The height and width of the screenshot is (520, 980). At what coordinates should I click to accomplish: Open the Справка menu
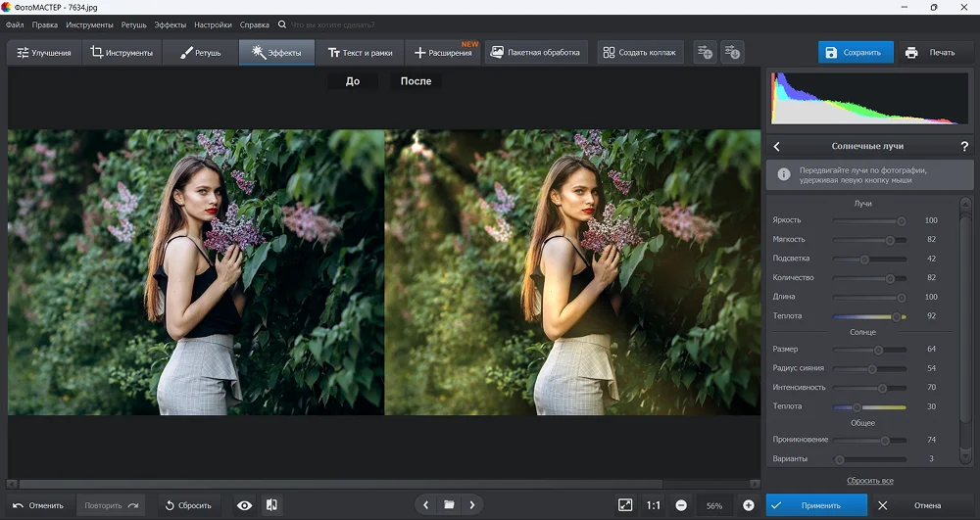[x=255, y=24]
